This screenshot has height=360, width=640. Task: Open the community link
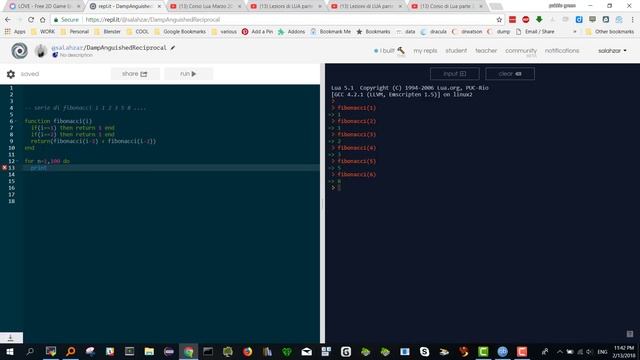pyautogui.click(x=521, y=51)
